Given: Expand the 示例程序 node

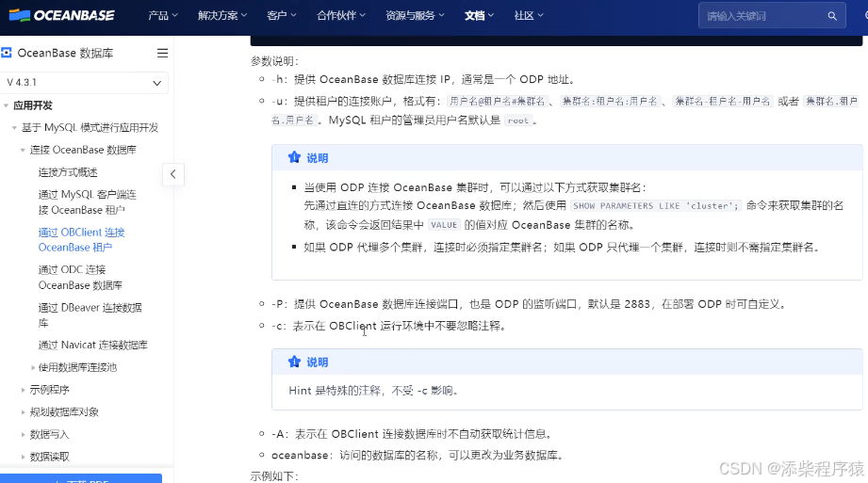Looking at the screenshot, I should pyautogui.click(x=23, y=390).
